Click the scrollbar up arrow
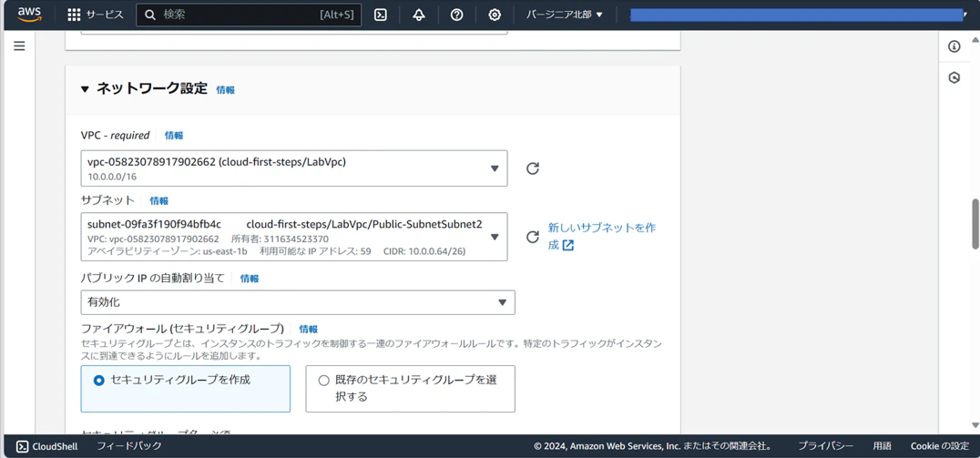Screen dimensions: 980x458 pyautogui.click(x=975, y=39)
